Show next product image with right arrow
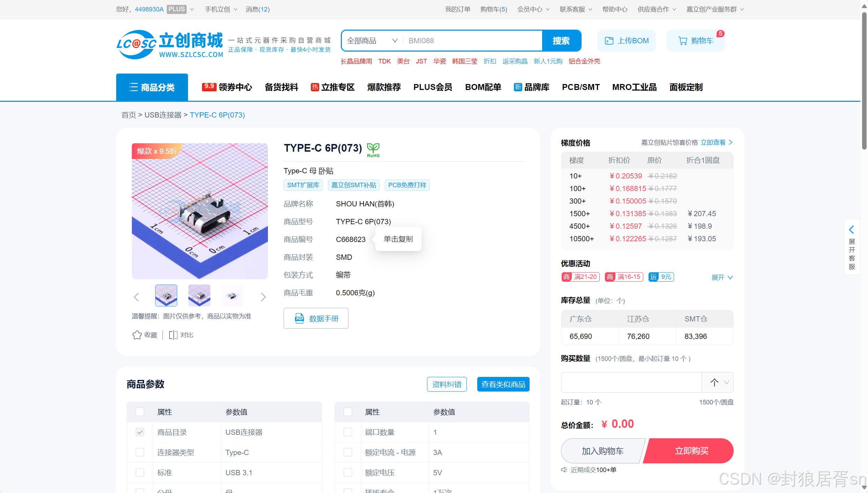Viewport: 868px width, 493px height. 263,297
